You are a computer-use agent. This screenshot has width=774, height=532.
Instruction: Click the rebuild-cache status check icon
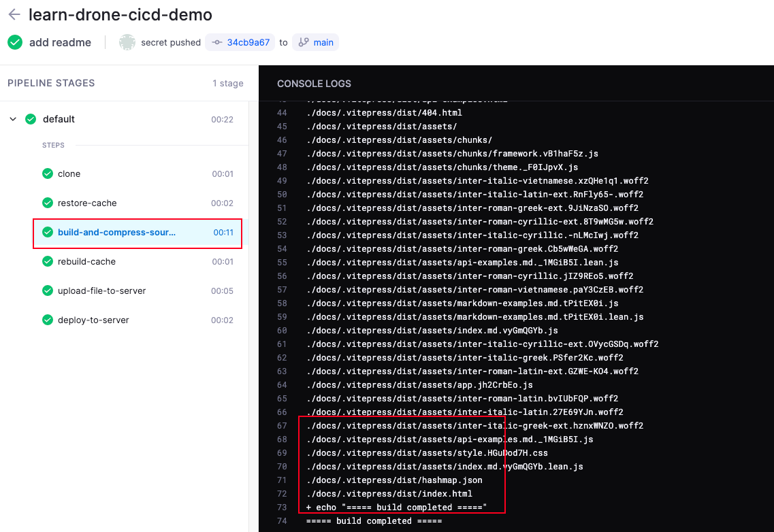pos(48,261)
